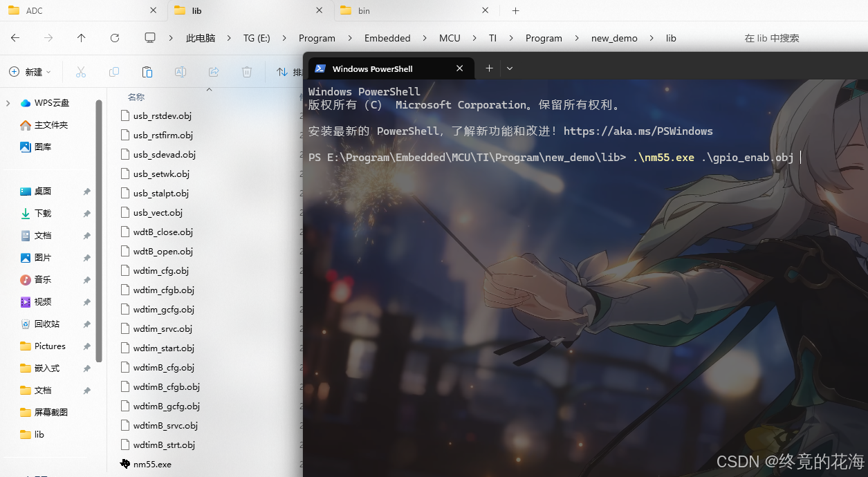
Task: Open a new terminal tab
Action: pyautogui.click(x=489, y=68)
